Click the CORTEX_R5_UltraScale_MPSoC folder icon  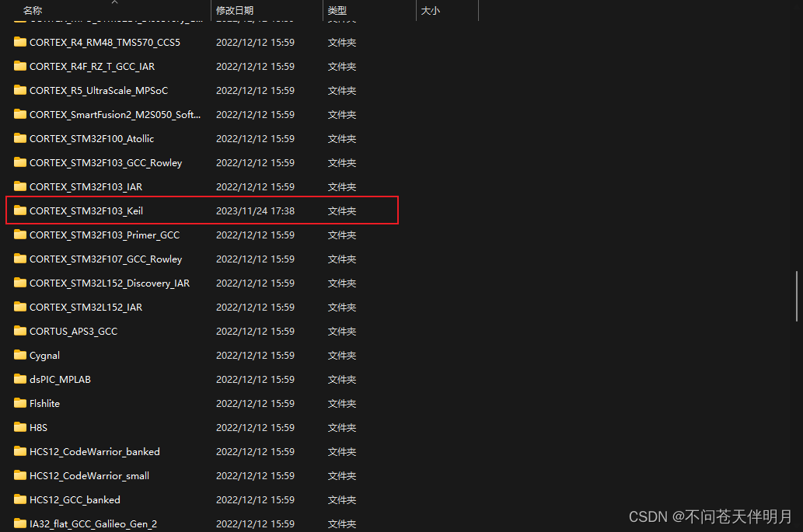coord(20,90)
